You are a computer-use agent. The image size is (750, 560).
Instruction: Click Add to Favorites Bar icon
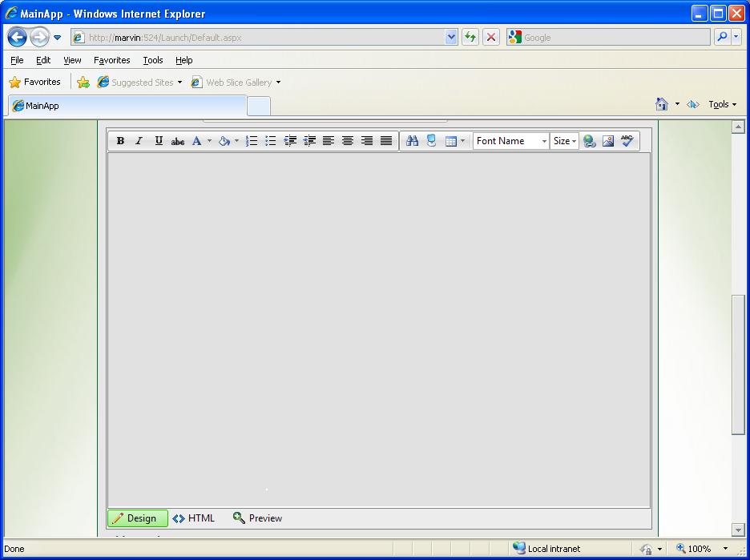pyautogui.click(x=83, y=83)
